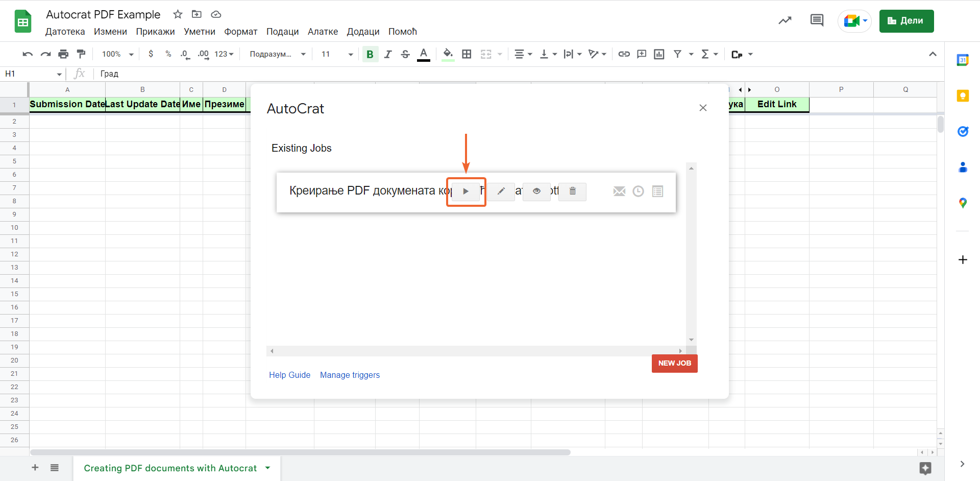Click the Redo icon
980x481 pixels.
tap(45, 54)
